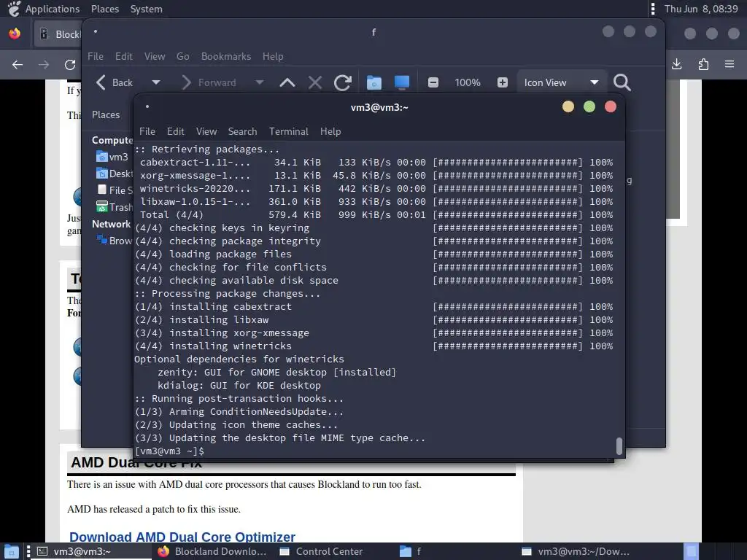Open Places sidebar selector
This screenshot has width=747, height=560.
click(x=106, y=114)
